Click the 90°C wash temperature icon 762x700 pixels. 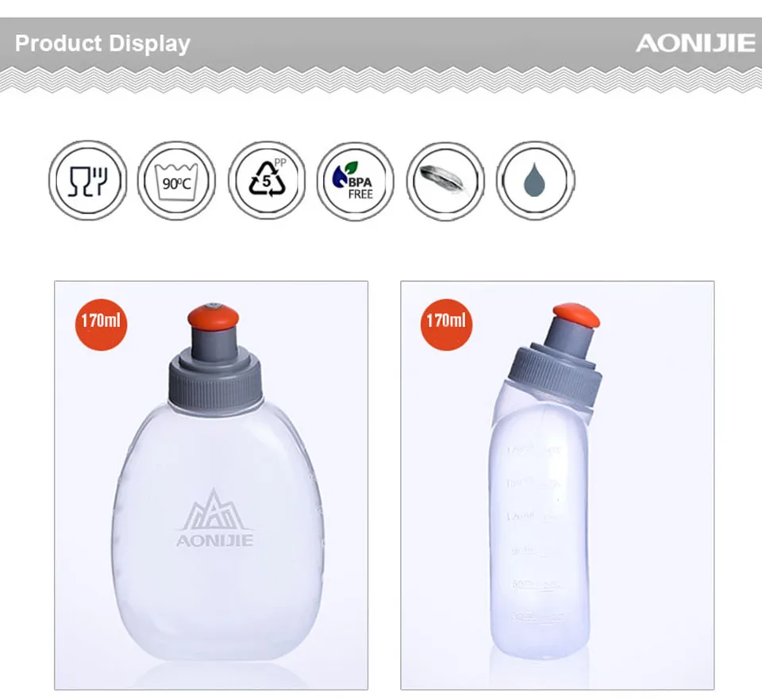[176, 181]
